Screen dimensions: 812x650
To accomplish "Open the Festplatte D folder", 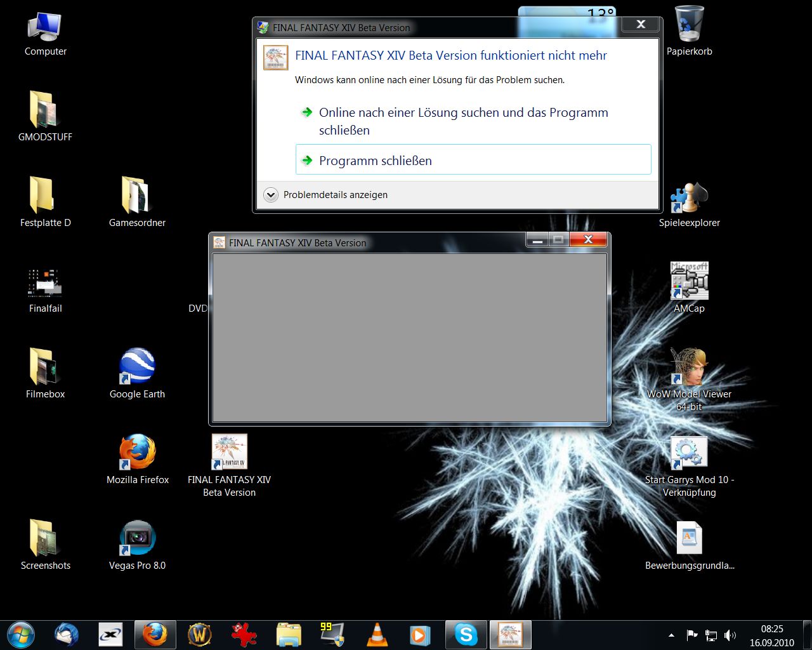I will (x=45, y=202).
